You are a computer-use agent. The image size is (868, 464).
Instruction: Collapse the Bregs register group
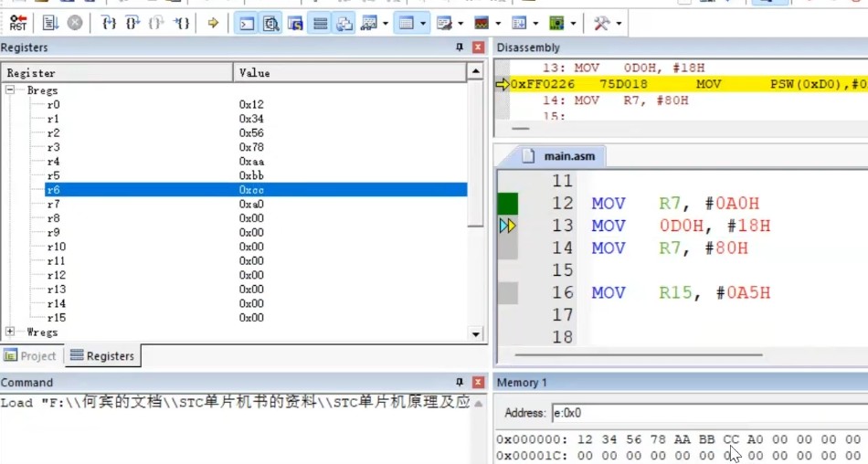pyautogui.click(x=10, y=90)
